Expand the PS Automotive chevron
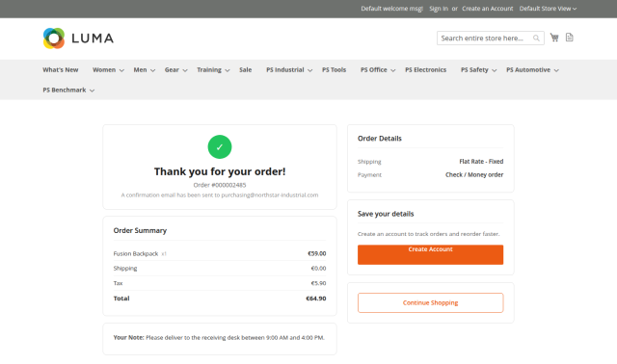617x364 pixels. coord(556,70)
